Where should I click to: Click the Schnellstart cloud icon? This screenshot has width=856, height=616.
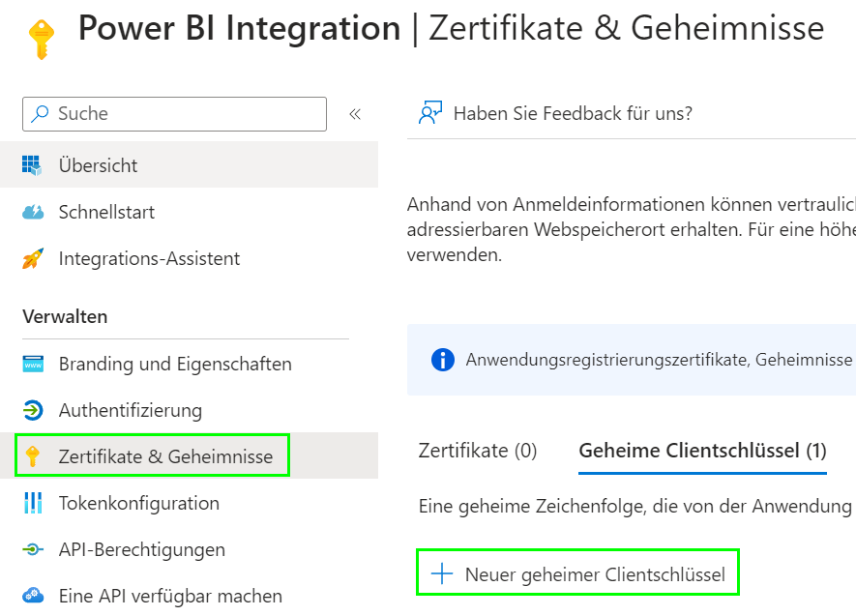pyautogui.click(x=33, y=212)
